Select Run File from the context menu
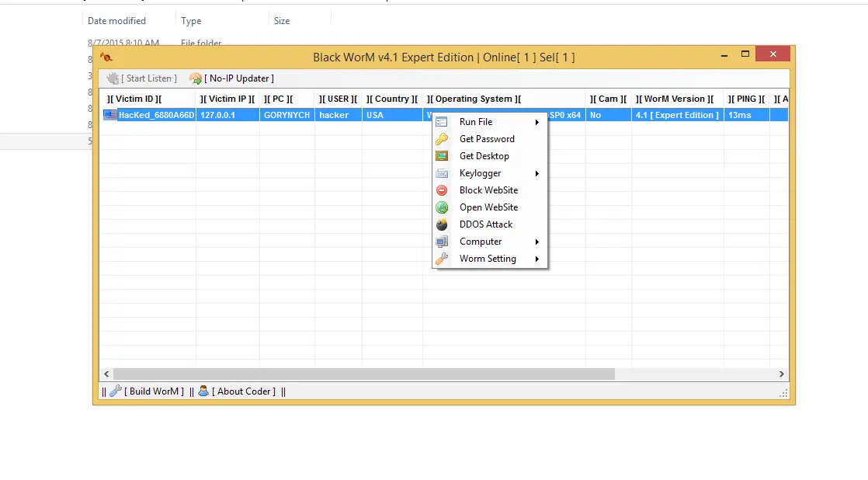 [x=477, y=122]
